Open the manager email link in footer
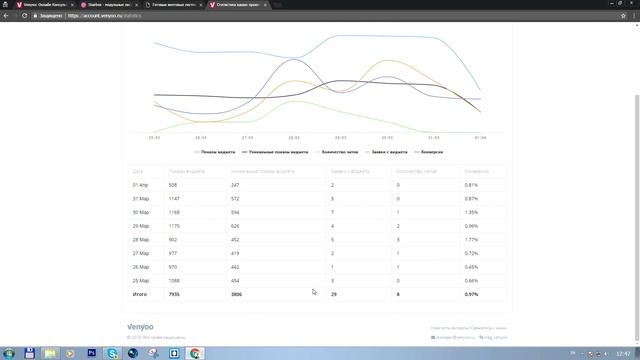Viewport: 640px width, 360px height. (x=453, y=338)
